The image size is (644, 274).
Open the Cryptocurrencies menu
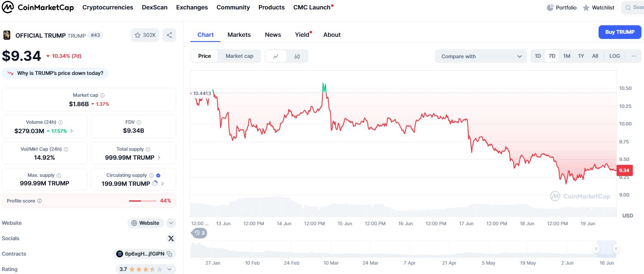pos(108,7)
